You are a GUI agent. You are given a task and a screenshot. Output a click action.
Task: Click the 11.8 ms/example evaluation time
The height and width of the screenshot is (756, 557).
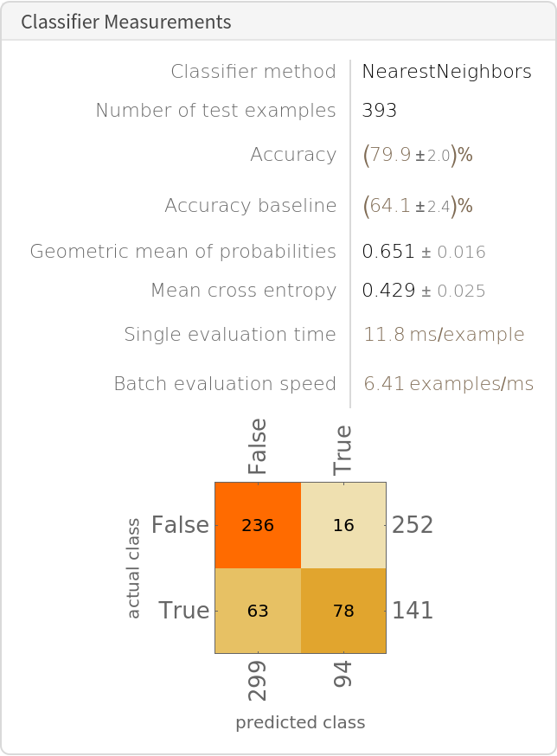[x=444, y=335]
